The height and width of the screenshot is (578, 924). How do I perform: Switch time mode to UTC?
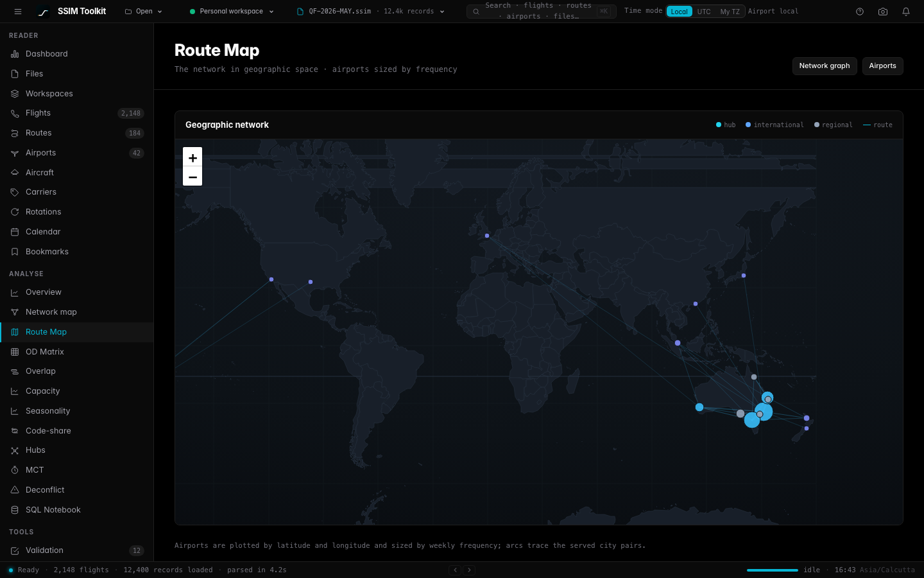click(704, 12)
